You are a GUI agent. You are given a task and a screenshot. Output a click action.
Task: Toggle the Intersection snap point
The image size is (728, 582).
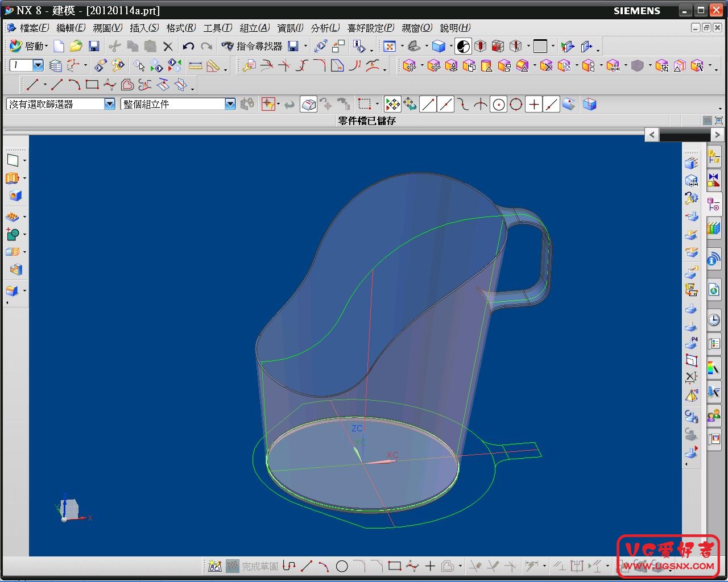coord(481,104)
